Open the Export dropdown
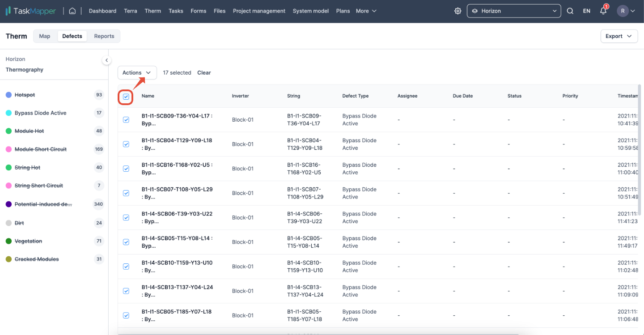The image size is (644, 335). click(619, 36)
